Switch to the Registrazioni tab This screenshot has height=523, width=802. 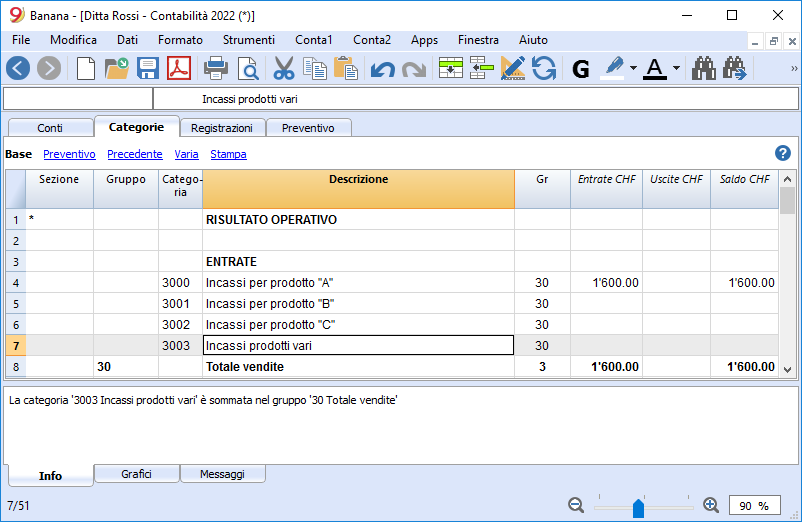[222, 128]
